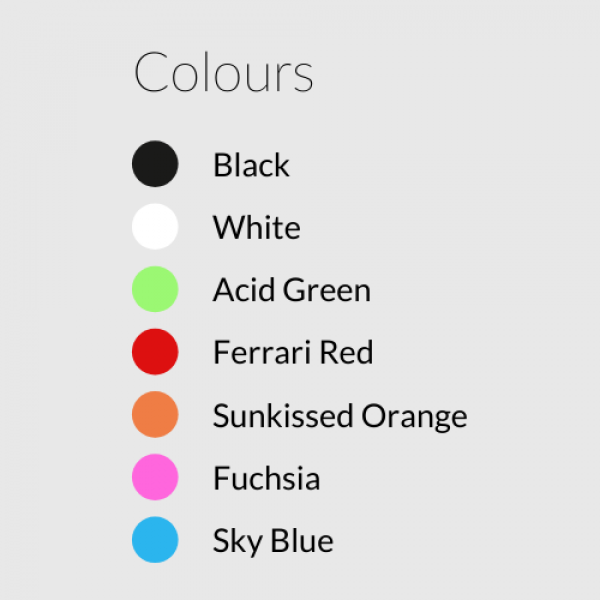
Task: Click the Sky Blue label
Action: 273,541
